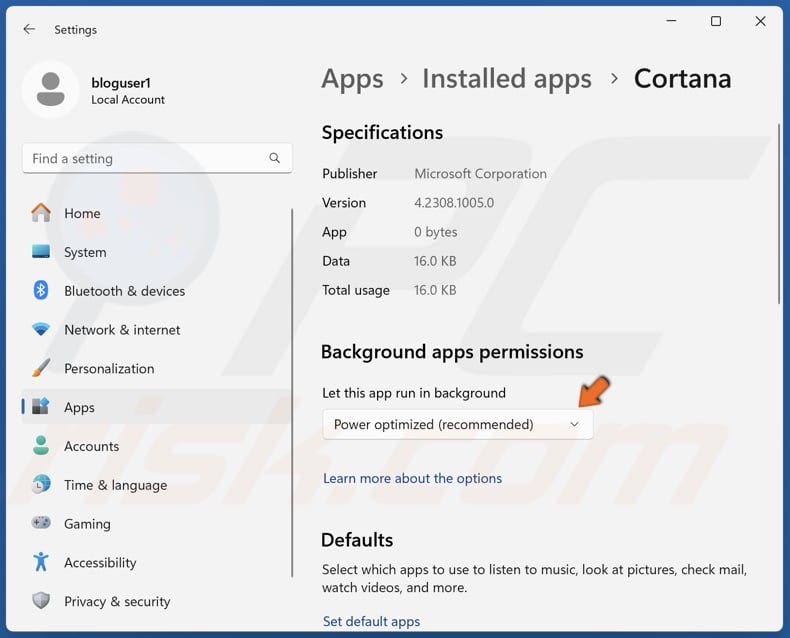Expand the background permission dropdown chevron
This screenshot has height=638, width=790.
[574, 424]
